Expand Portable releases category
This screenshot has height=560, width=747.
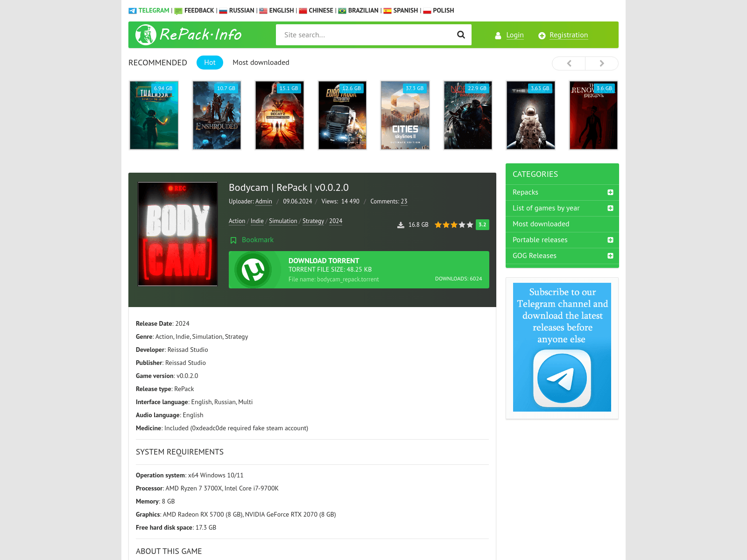coord(610,240)
